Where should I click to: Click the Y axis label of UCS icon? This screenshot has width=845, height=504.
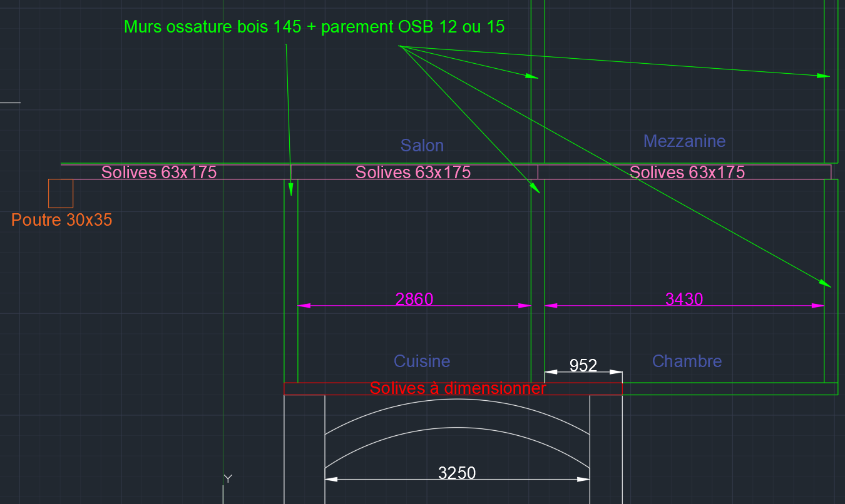(228, 479)
